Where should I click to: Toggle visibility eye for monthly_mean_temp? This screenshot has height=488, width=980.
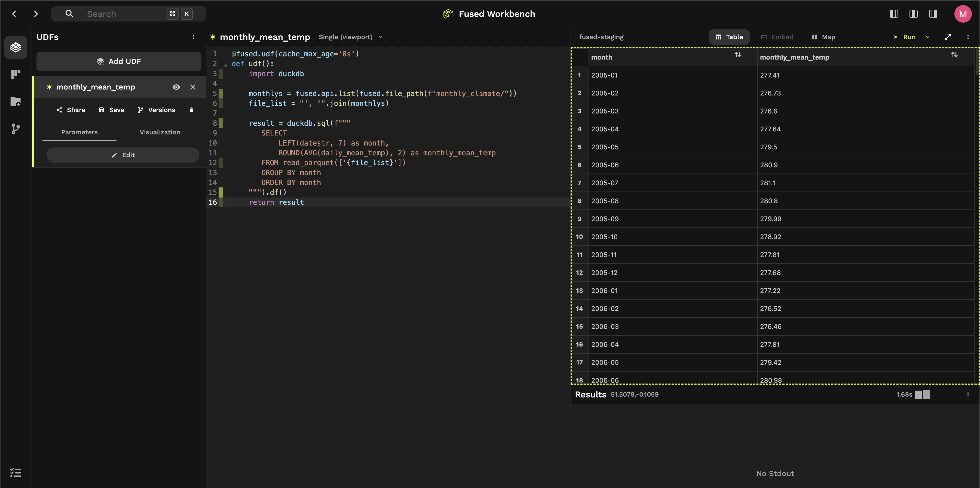(x=176, y=87)
